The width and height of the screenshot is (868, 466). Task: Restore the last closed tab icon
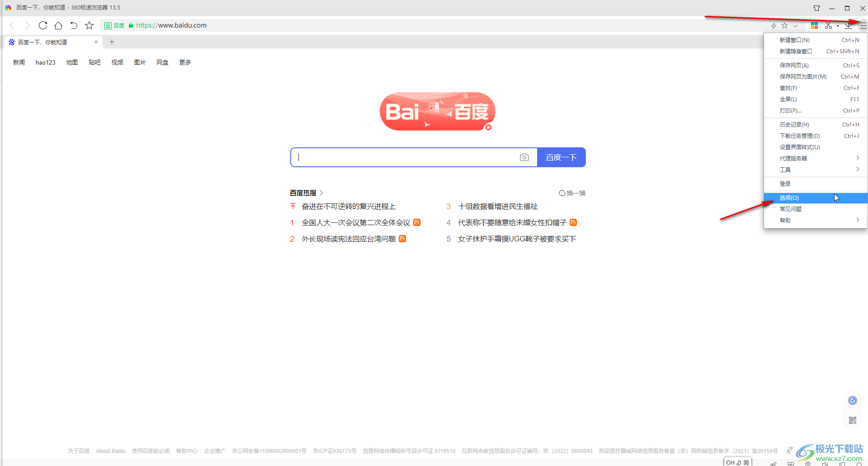74,25
